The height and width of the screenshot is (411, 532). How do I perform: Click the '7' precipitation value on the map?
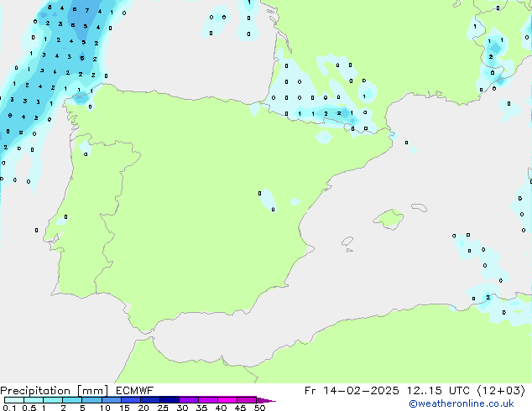point(87,11)
